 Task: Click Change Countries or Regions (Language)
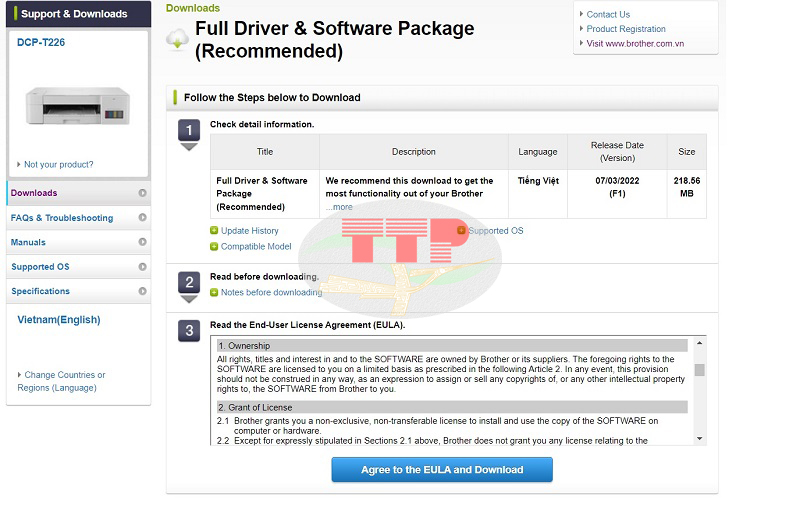61,381
